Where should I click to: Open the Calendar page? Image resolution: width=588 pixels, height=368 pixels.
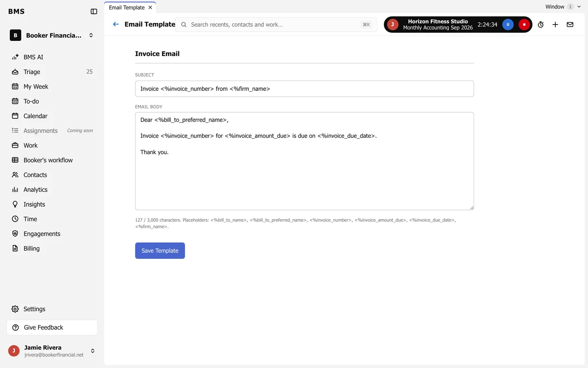(x=52, y=116)
